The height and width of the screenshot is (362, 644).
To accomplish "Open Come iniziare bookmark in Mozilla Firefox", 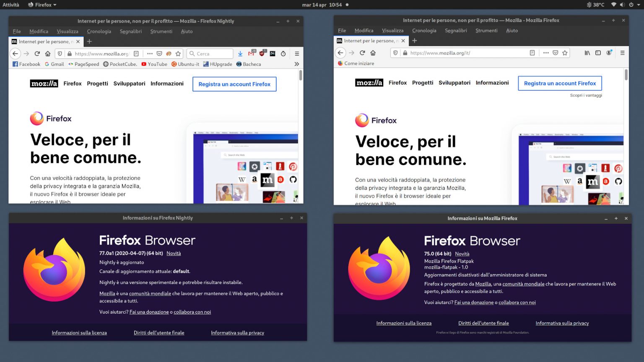I will pyautogui.click(x=356, y=63).
